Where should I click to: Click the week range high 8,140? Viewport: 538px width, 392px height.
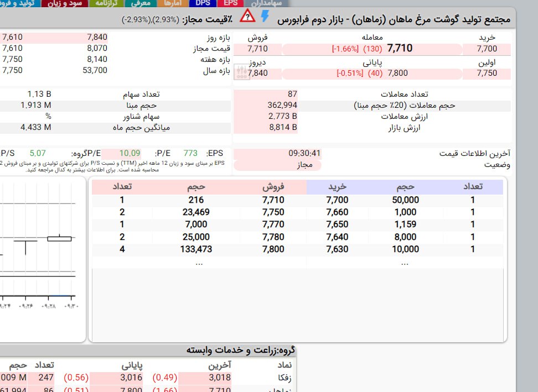pos(97,59)
